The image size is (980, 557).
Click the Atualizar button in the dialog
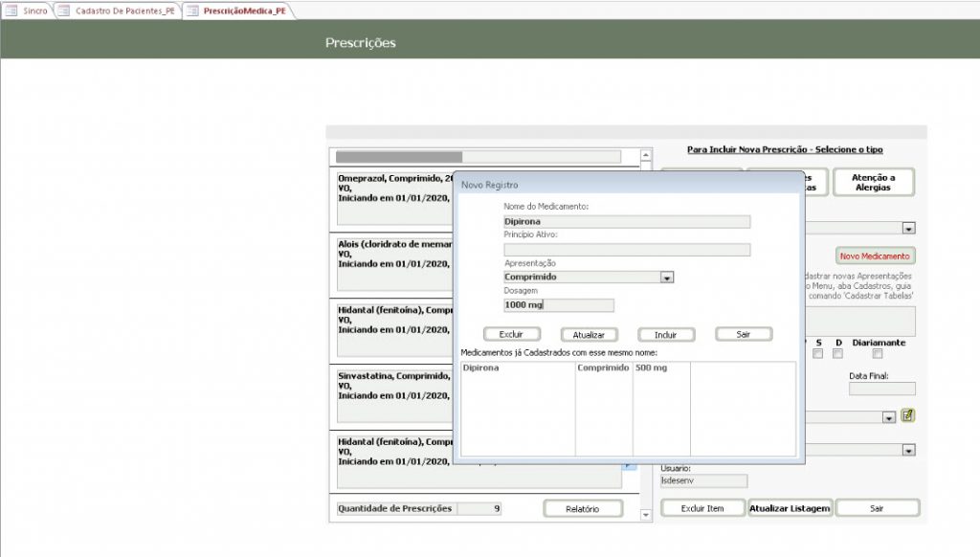589,335
